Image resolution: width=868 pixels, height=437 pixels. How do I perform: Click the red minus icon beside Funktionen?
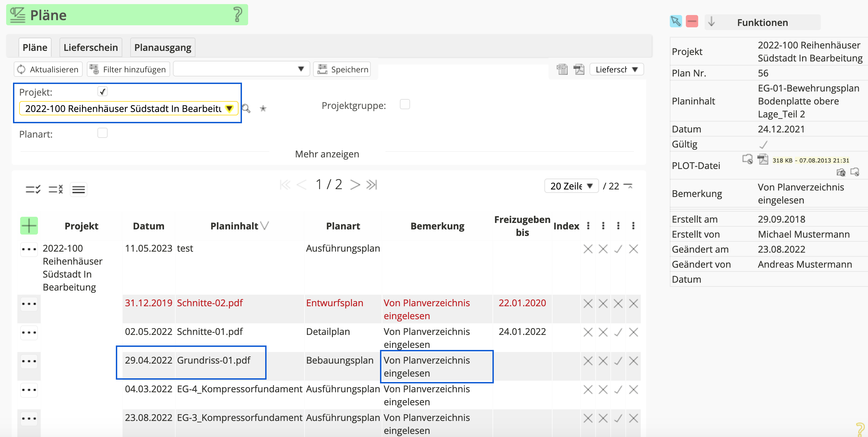[x=692, y=22]
